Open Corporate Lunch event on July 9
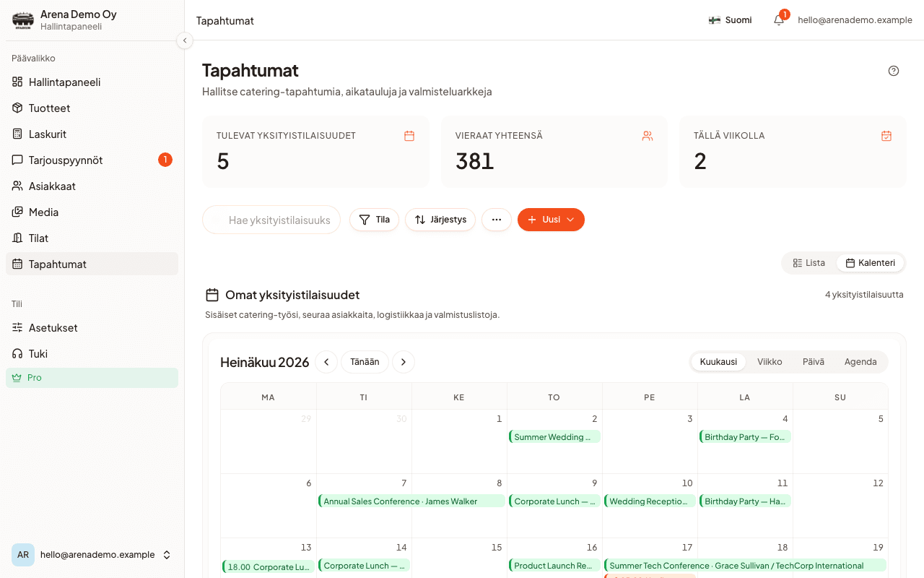The height and width of the screenshot is (578, 924). pos(554,501)
